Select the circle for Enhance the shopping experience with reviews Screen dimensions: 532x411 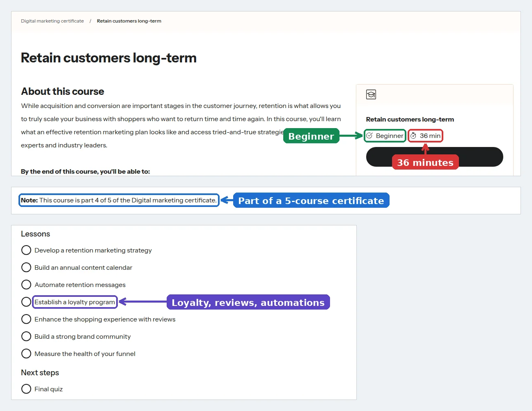[26, 319]
